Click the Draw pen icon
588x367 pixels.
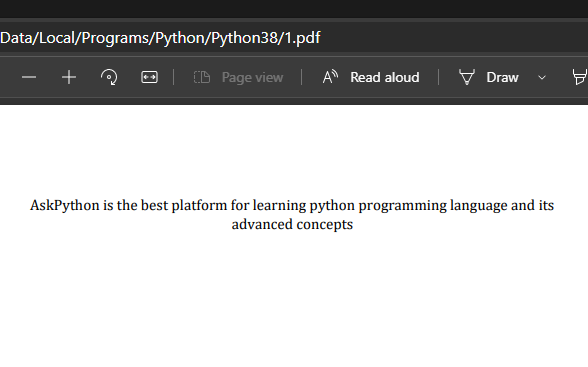467,78
